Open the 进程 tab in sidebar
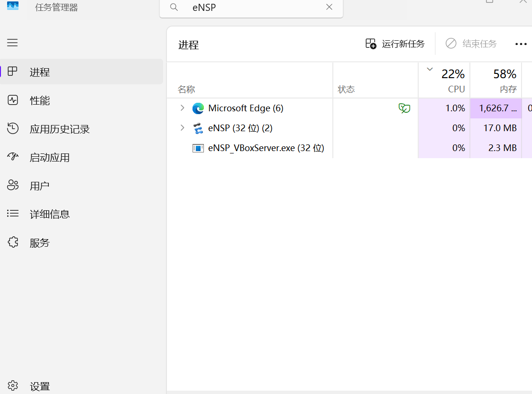The image size is (532, 394). click(x=82, y=72)
